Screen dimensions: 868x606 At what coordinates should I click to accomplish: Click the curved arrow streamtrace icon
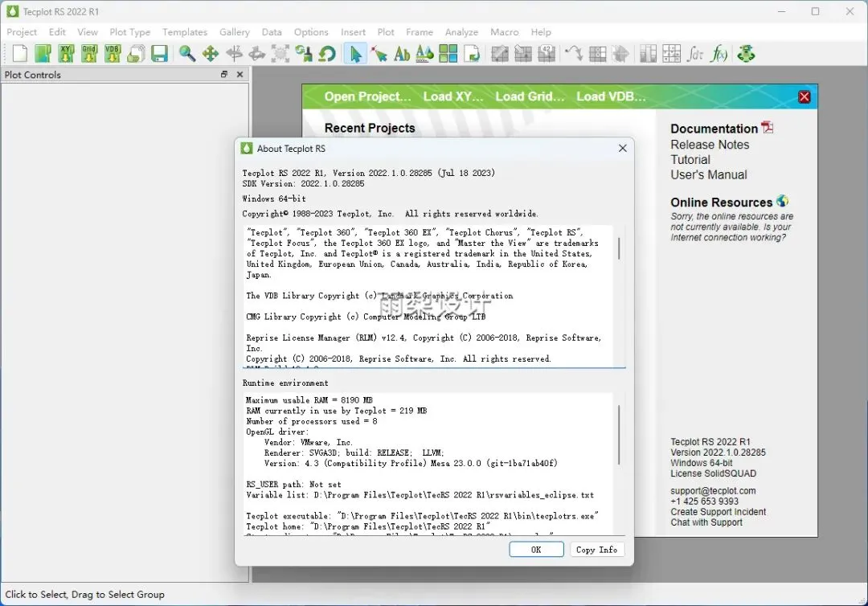(x=574, y=54)
